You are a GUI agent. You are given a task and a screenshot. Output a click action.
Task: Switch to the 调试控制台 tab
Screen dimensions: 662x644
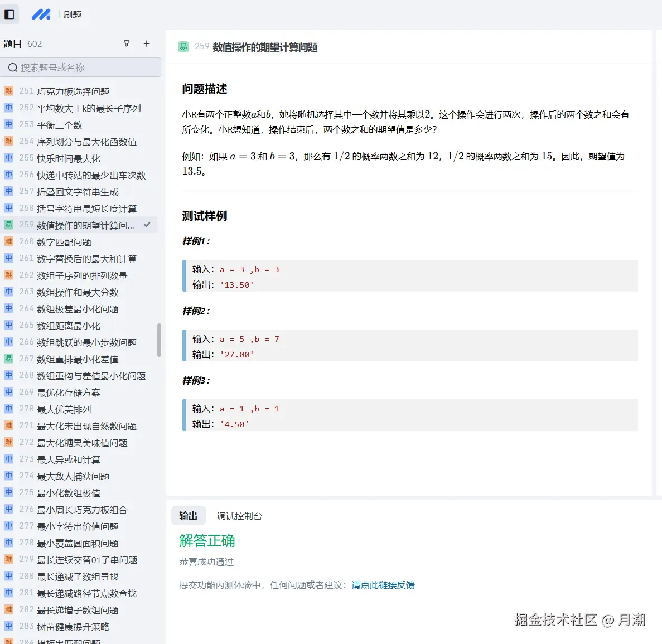[x=239, y=516]
